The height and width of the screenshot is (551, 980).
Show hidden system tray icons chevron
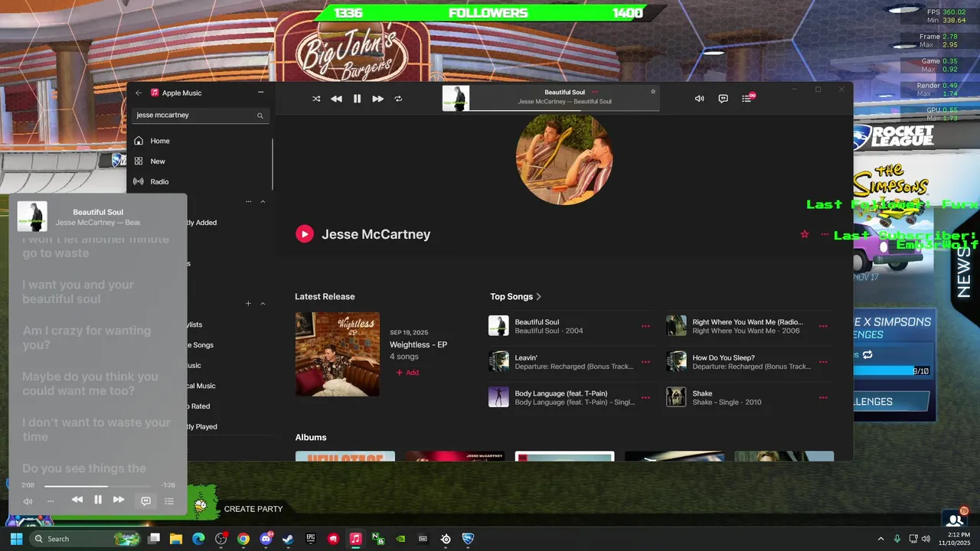[x=880, y=539]
